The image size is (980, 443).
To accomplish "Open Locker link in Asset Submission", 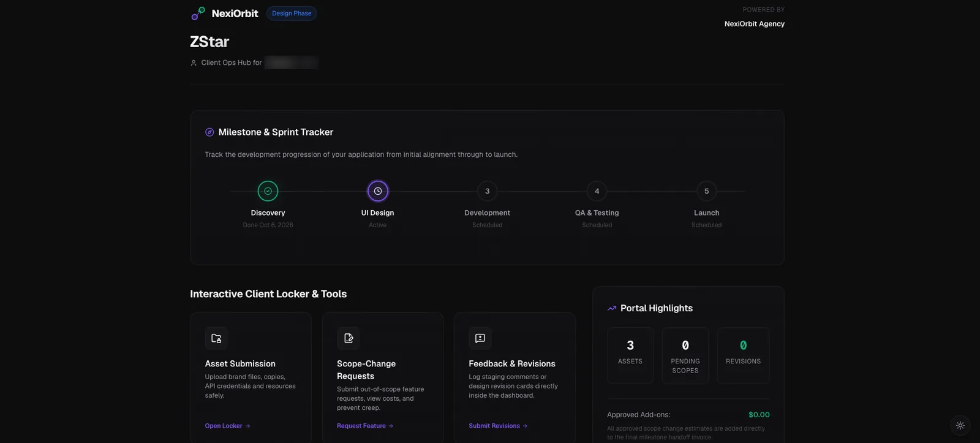I will click(x=228, y=426).
